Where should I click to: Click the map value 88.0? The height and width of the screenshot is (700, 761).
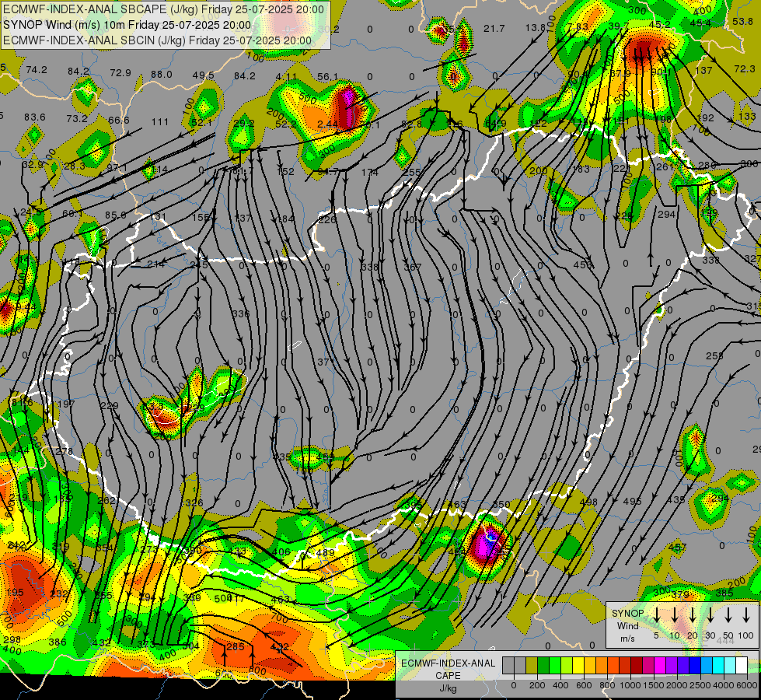161,75
